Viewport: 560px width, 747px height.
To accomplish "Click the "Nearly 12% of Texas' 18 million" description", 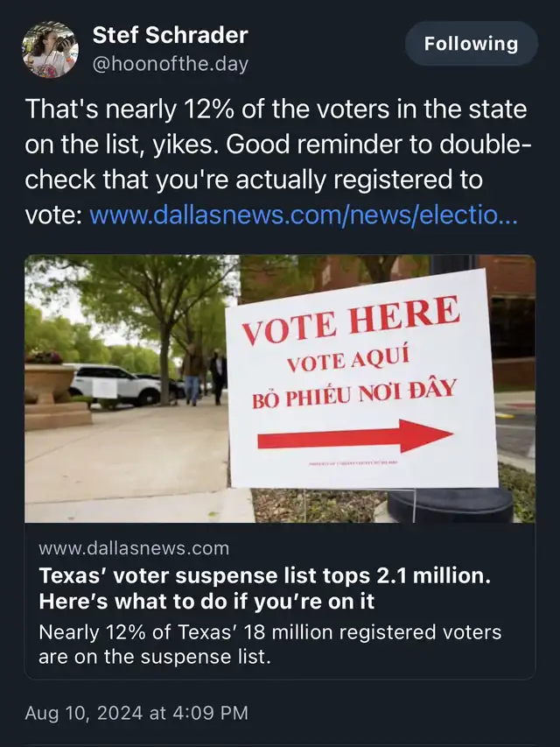I will pyautogui.click(x=270, y=645).
